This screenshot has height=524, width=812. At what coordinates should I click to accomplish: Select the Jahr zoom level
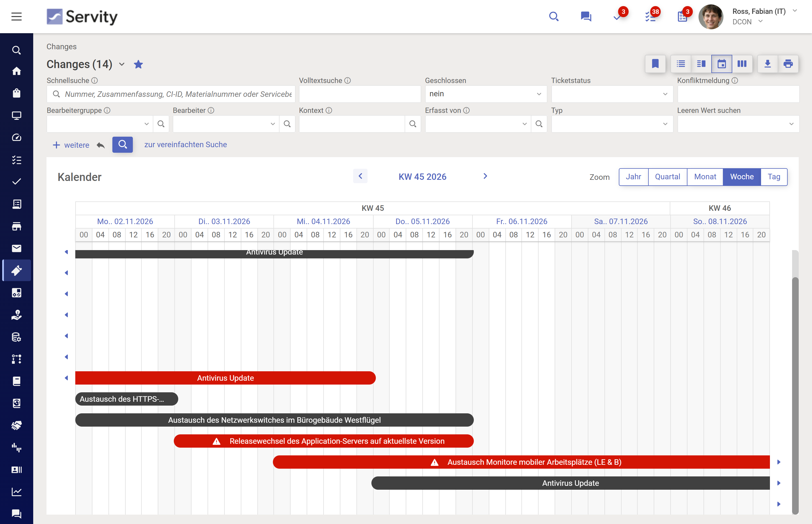[x=633, y=177]
